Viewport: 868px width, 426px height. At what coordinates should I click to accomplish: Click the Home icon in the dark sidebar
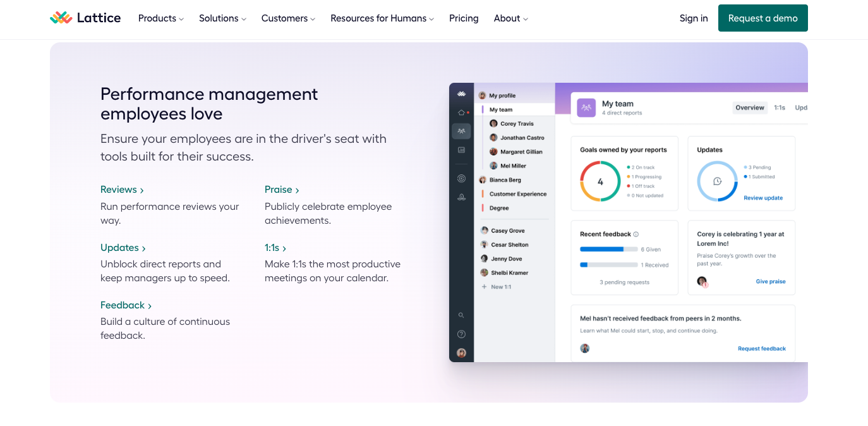click(x=461, y=112)
